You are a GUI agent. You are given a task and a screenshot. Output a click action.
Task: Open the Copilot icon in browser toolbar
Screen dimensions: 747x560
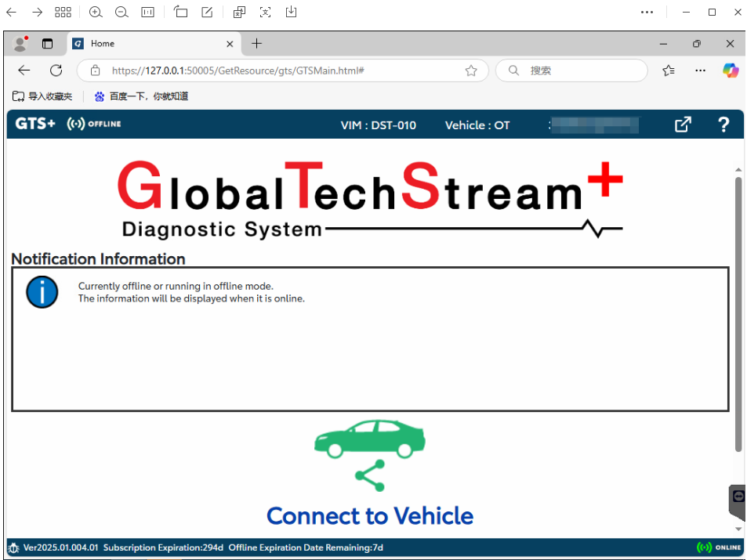pos(730,70)
